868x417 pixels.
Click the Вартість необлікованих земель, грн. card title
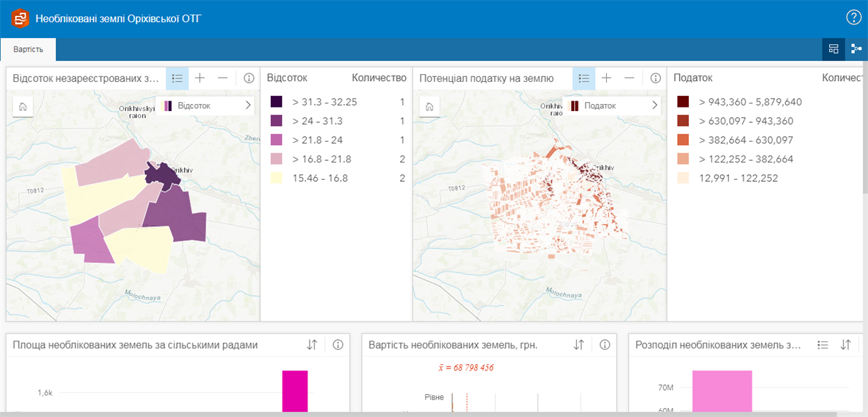[453, 345]
